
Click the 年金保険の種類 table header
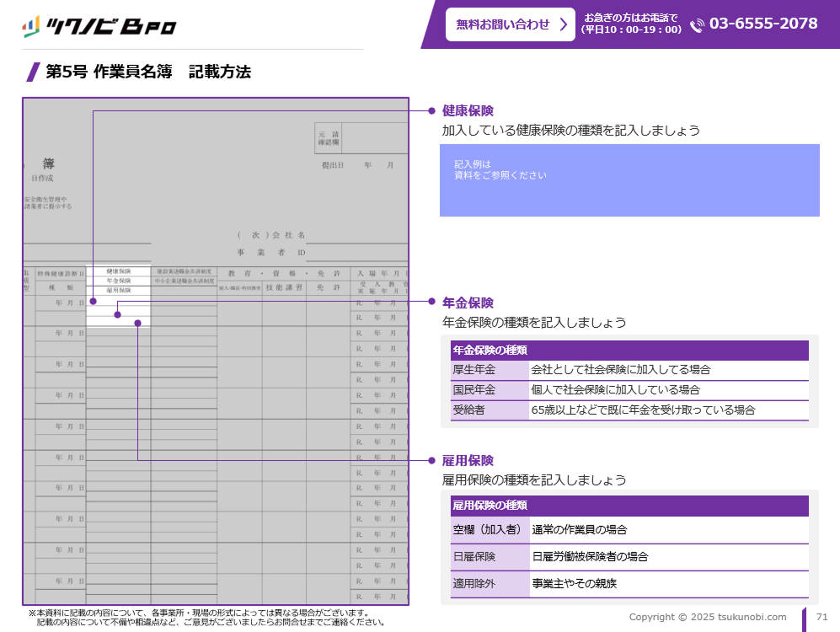coord(629,351)
